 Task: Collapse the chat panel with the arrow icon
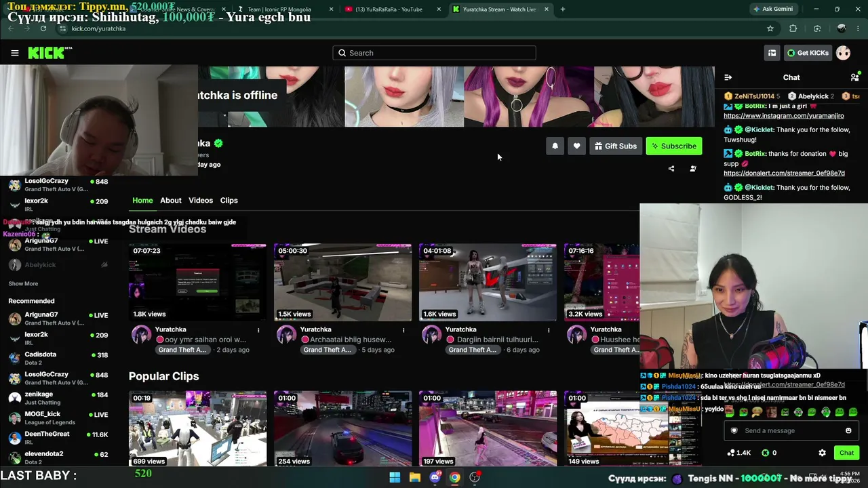point(728,77)
